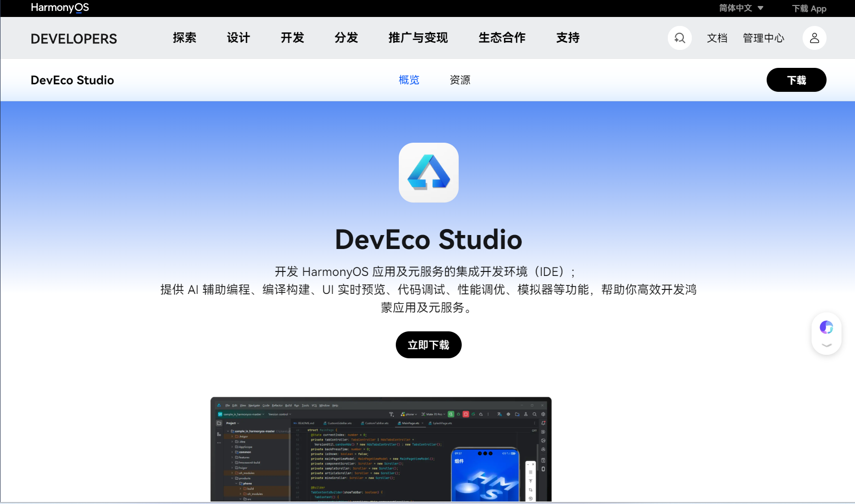Click the large DevEco Studio heading

pyautogui.click(x=429, y=240)
